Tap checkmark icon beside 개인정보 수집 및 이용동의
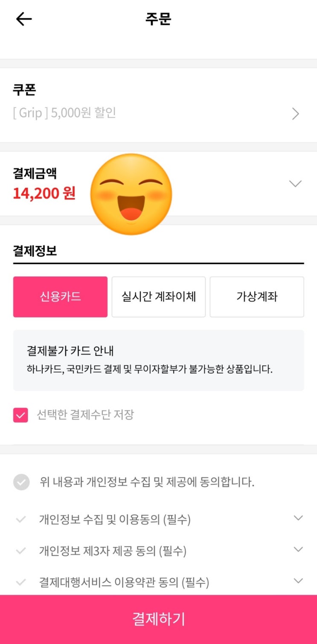This screenshot has height=644, width=317. click(x=21, y=520)
